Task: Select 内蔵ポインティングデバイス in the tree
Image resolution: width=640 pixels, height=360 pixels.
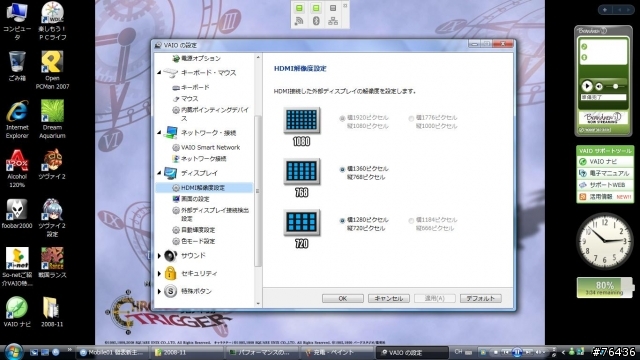Action: pyautogui.click(x=211, y=114)
